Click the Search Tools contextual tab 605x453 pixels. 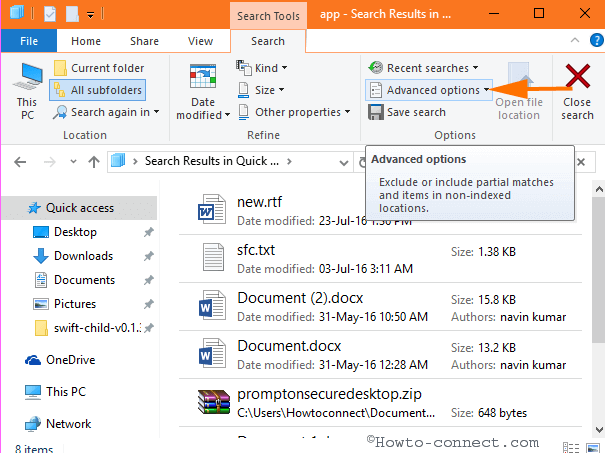[x=268, y=16]
